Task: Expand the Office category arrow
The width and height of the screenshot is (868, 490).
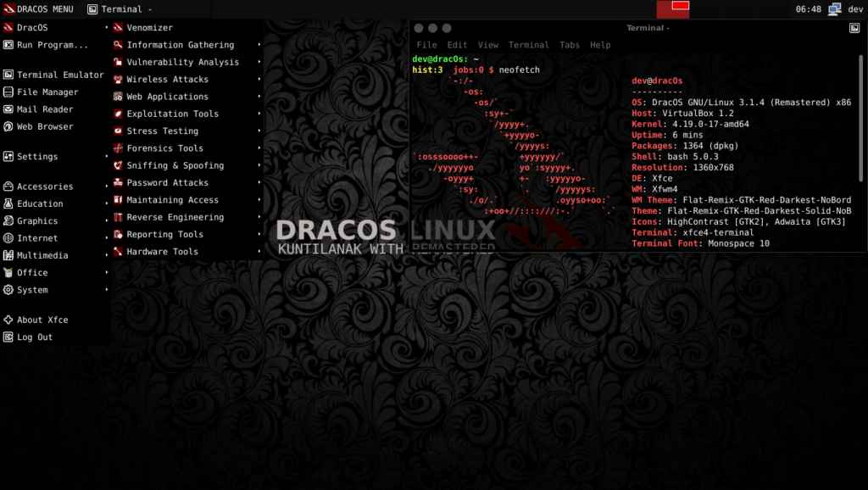Action: coord(106,272)
